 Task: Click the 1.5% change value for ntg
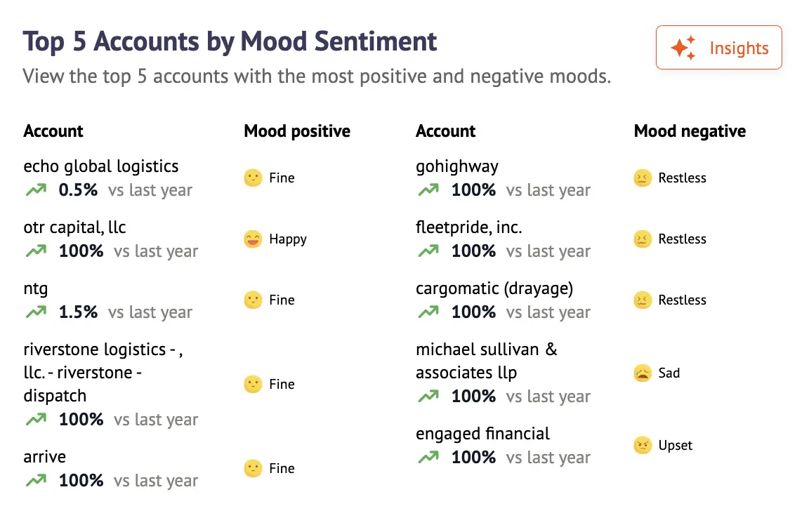click(x=79, y=312)
